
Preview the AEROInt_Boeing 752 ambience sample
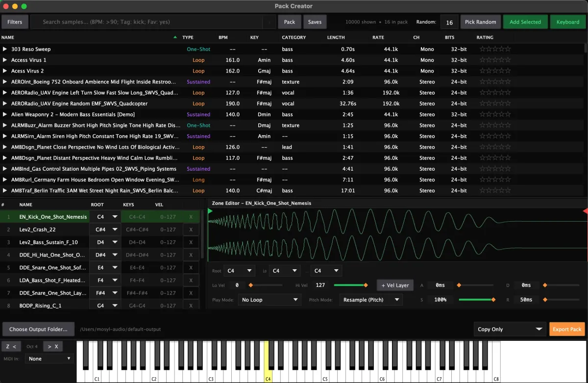click(5, 82)
